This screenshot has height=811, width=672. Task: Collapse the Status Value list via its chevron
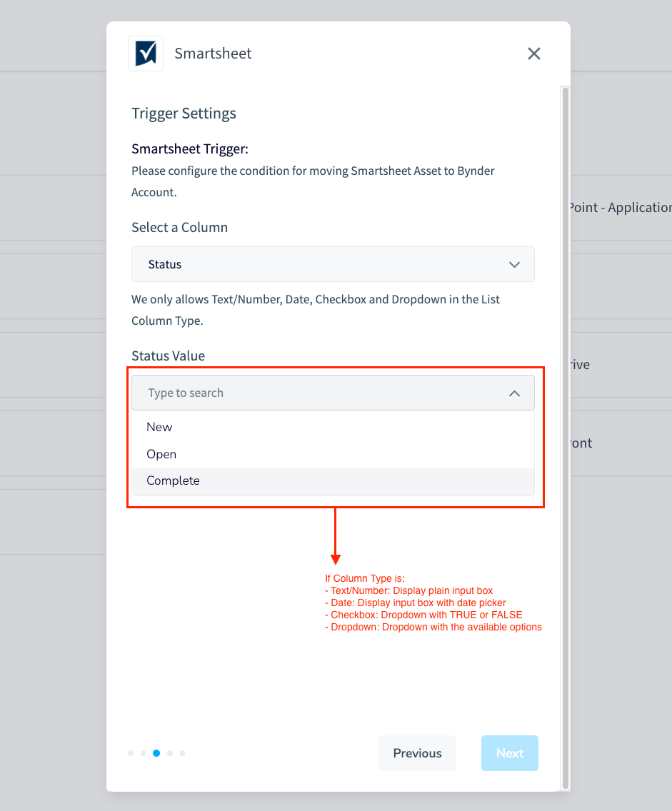(514, 393)
